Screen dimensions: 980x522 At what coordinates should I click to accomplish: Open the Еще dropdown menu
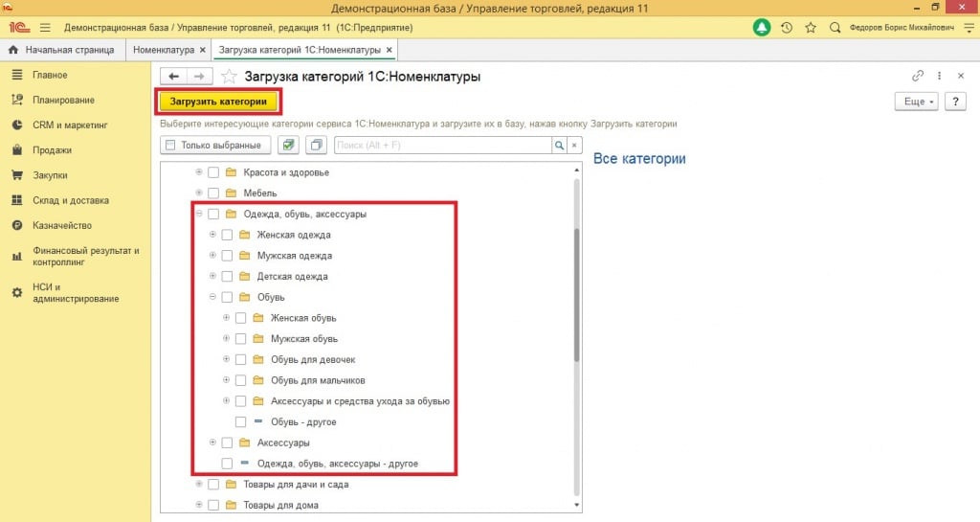coord(915,102)
